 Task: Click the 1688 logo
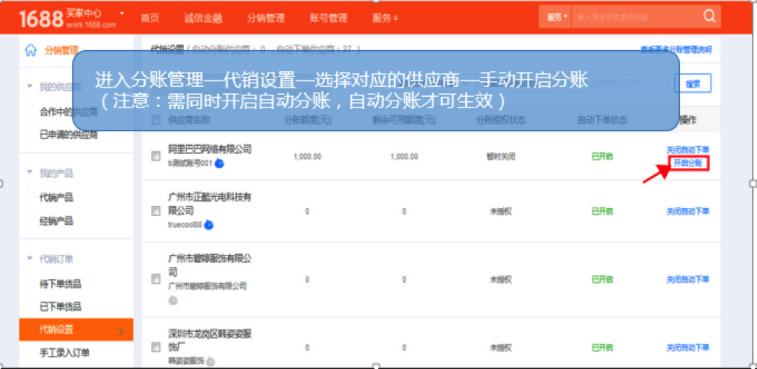point(41,18)
